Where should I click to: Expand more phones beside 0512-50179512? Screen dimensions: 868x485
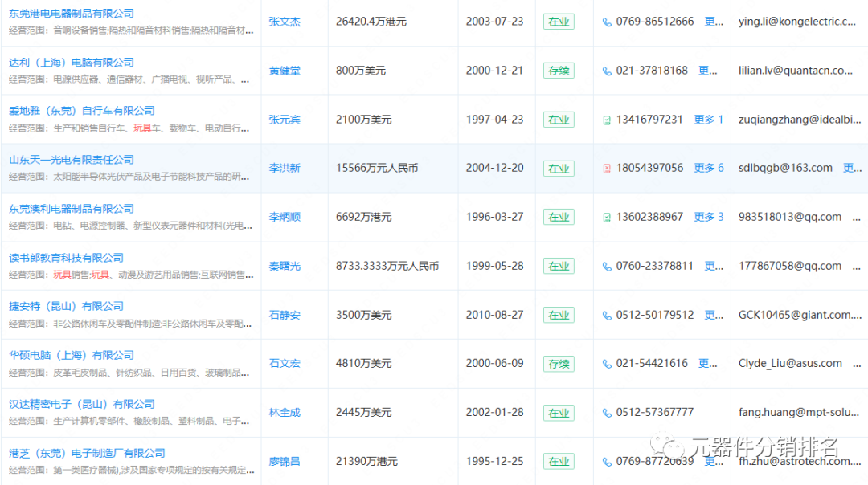[714, 316]
